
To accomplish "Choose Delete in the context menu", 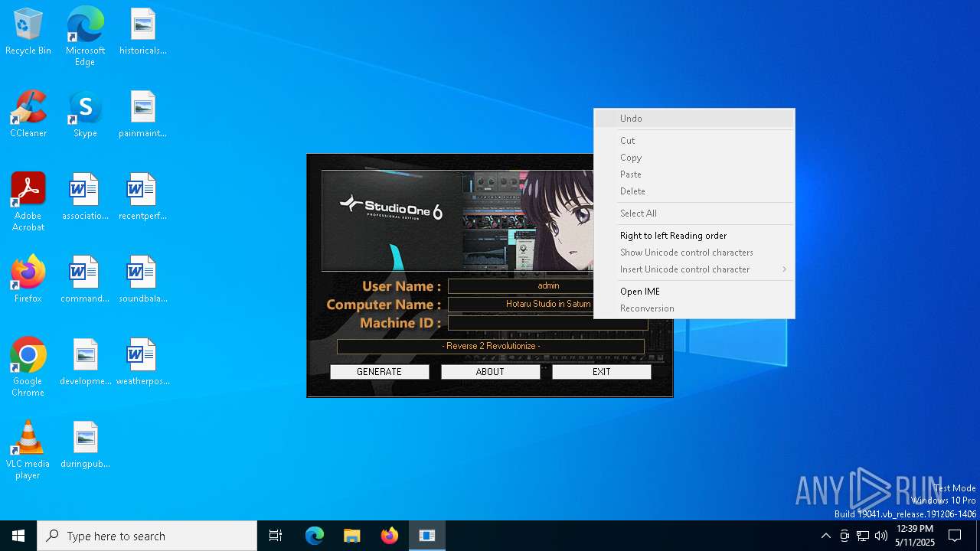I will (694, 191).
